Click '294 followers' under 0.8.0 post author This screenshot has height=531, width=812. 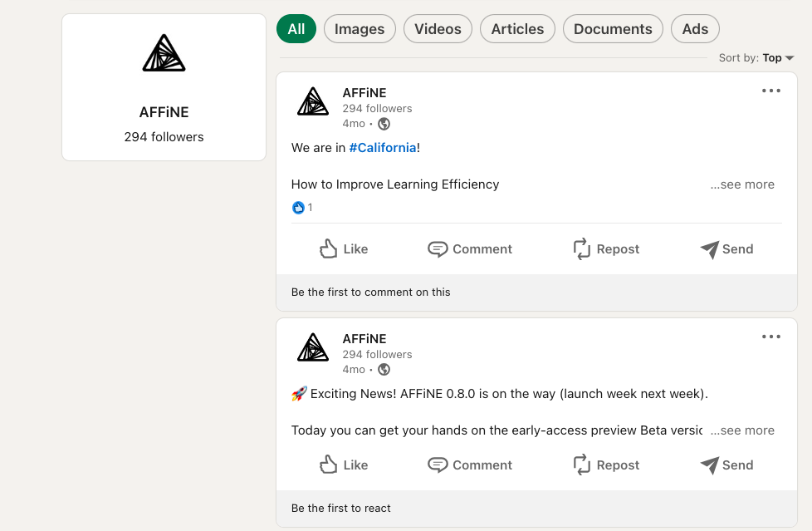pos(377,354)
